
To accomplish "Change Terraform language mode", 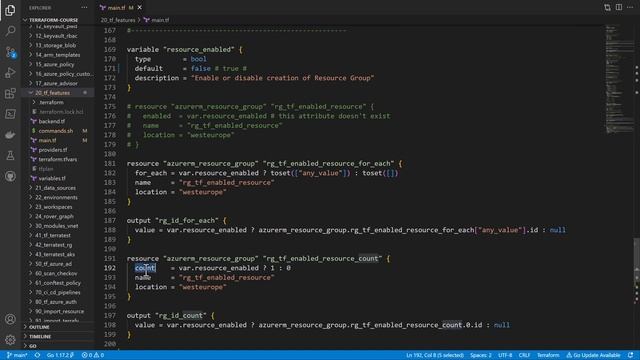I will [x=548, y=355].
